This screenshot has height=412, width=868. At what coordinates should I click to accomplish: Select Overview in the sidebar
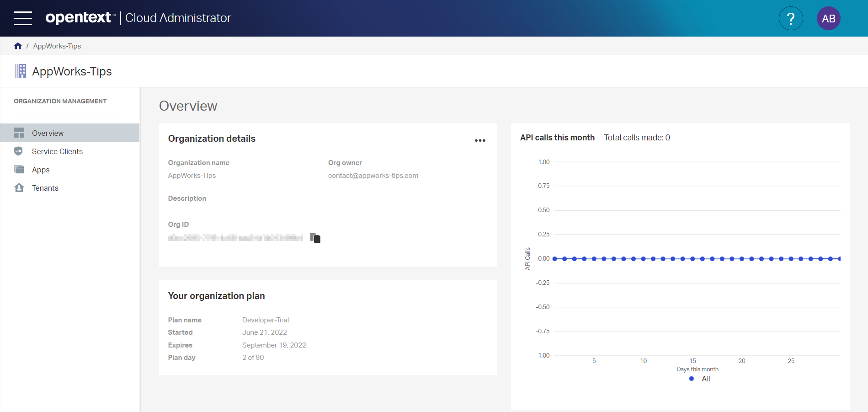tap(70, 133)
